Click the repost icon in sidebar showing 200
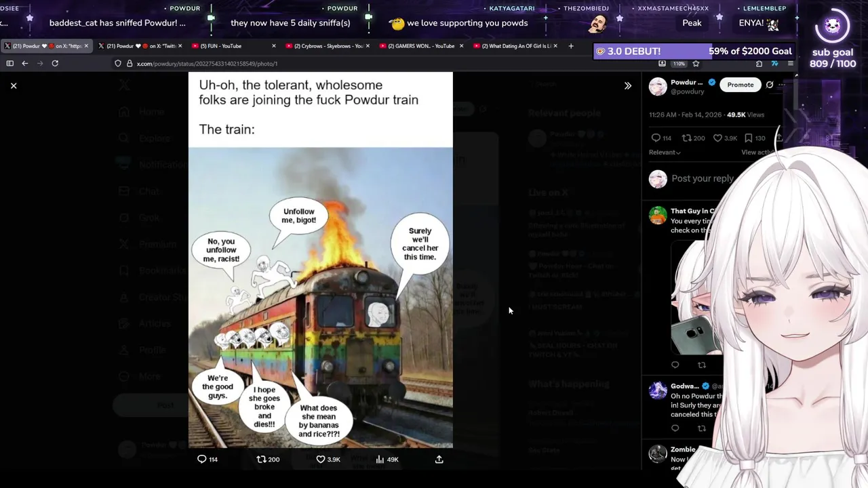This screenshot has width=868, height=488. point(686,138)
